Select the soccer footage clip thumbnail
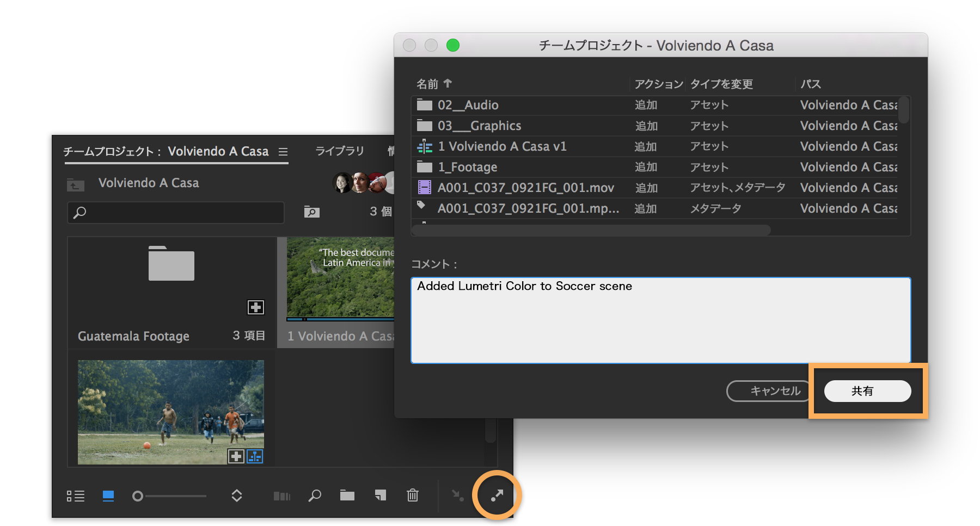980x526 pixels. pyautogui.click(x=171, y=412)
